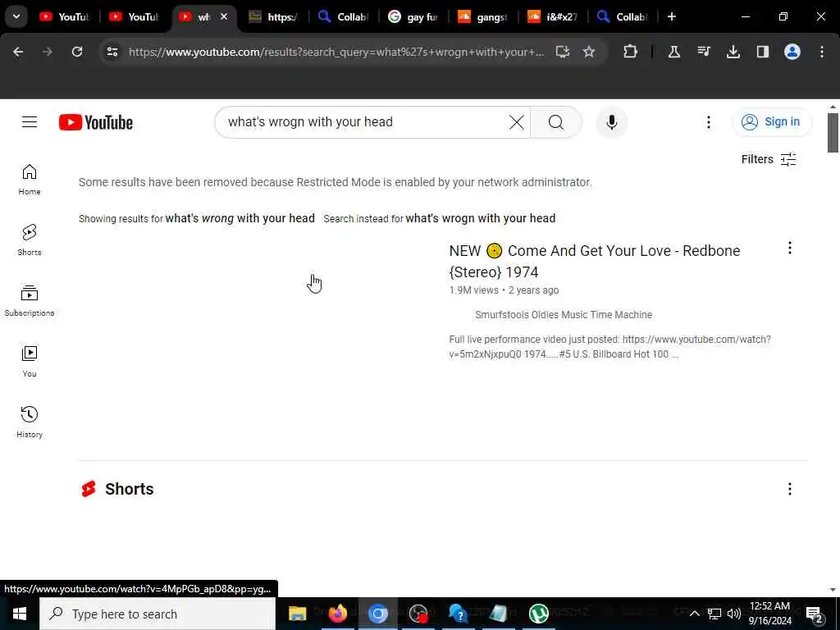Screen dimensions: 840x630
Task: Open the YouTube guide hamburger menu
Action: pos(30,122)
